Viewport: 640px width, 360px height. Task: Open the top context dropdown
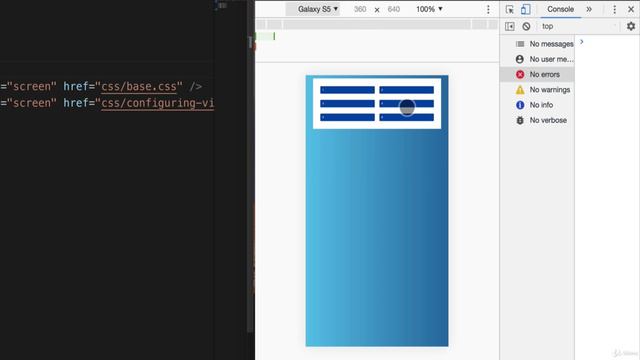coord(579,26)
